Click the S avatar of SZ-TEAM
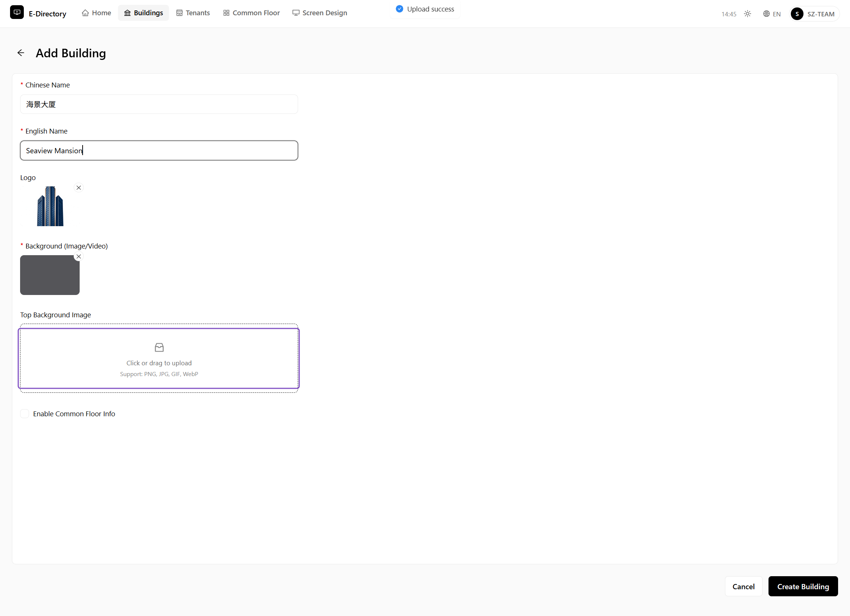Viewport: 850px width, 616px height. point(797,14)
